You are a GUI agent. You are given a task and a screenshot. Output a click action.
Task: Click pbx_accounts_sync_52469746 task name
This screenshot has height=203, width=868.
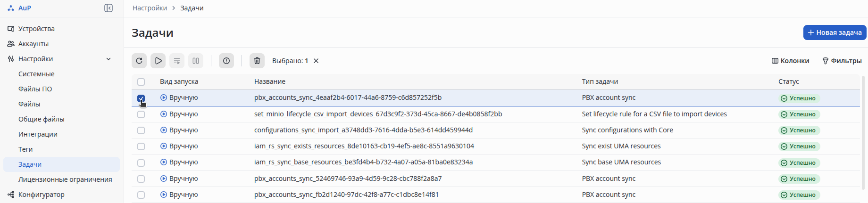point(348,179)
